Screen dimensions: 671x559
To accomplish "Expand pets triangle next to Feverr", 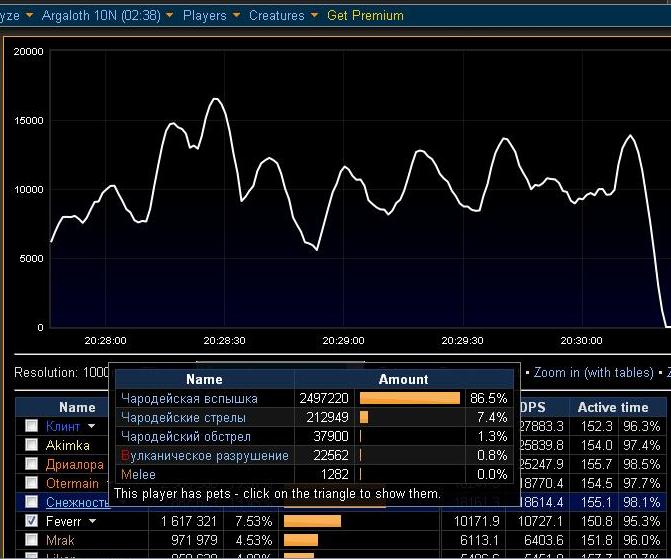I will pyautogui.click(x=92, y=521).
